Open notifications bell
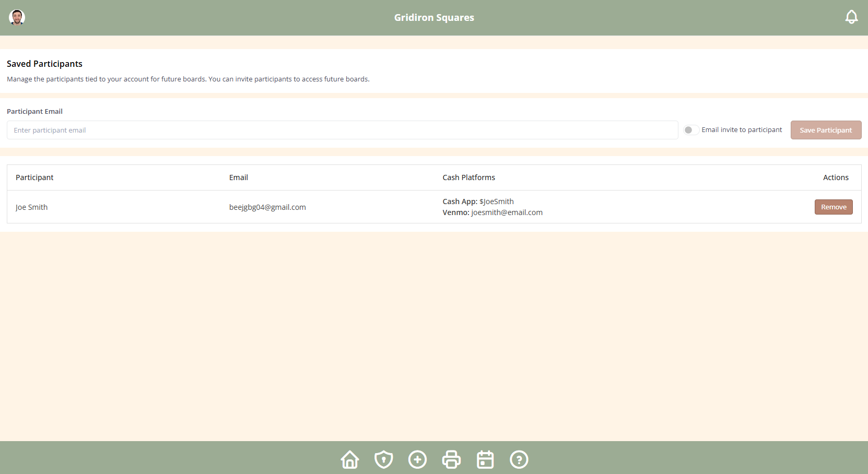Image resolution: width=868 pixels, height=474 pixels. (851, 17)
